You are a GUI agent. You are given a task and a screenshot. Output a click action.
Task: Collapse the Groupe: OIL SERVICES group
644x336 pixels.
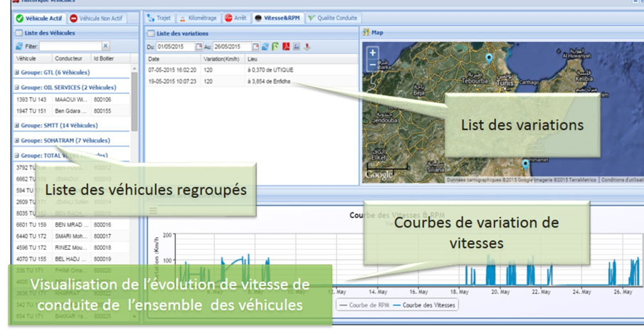(x=17, y=88)
